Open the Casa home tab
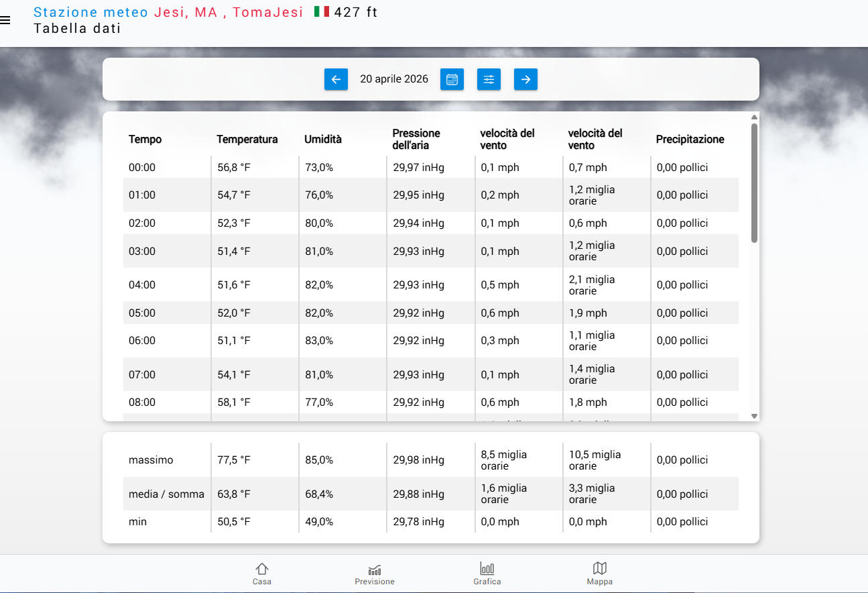This screenshot has width=868, height=593. tap(262, 574)
